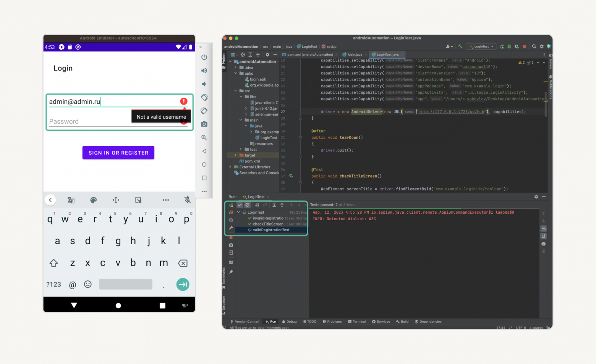
Task: Open LoginTest run configuration dropdown
Action: [481, 47]
